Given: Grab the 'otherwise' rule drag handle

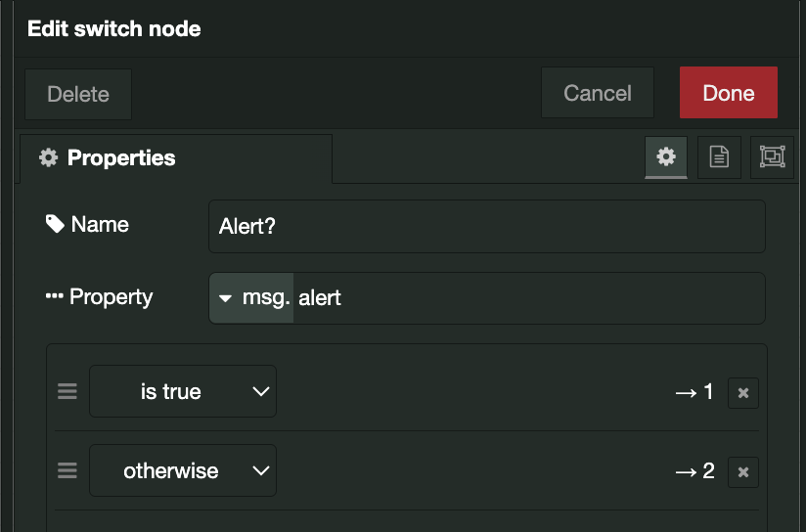Looking at the screenshot, I should coord(67,471).
